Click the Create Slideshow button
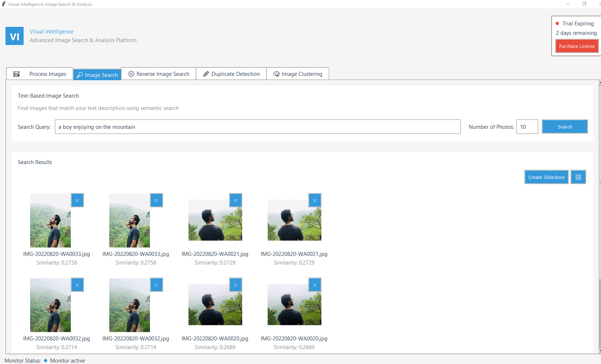Screen dimensions: 601x364 [547, 177]
